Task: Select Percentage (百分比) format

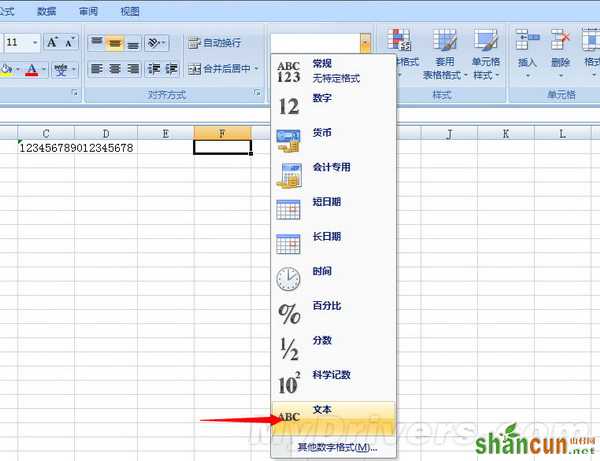Action: [333, 313]
